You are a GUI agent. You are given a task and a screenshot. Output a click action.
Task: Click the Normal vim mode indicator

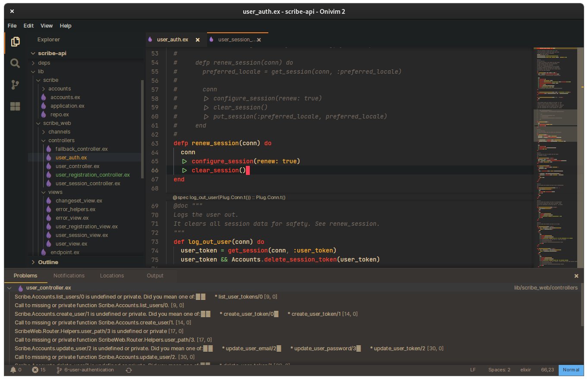click(571, 370)
